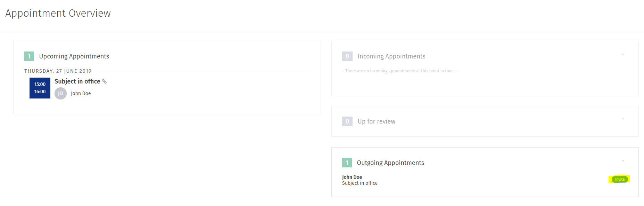
Task: Click the Thursday, 27 June 2019 date header
Action: (x=58, y=71)
